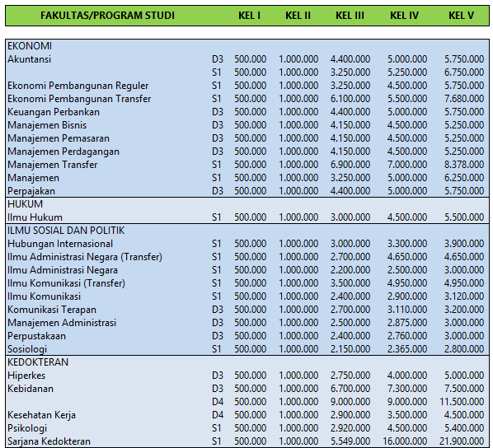This screenshot has height=448, width=493.
Task: Click the Perpajakan D3 level cell
Action: (218, 191)
